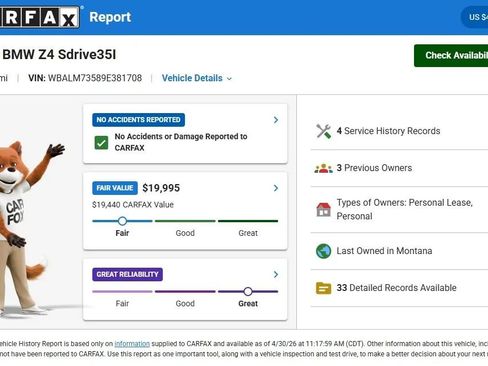Click the 3 Previous Owners row
The image size is (488, 366).
(399, 168)
